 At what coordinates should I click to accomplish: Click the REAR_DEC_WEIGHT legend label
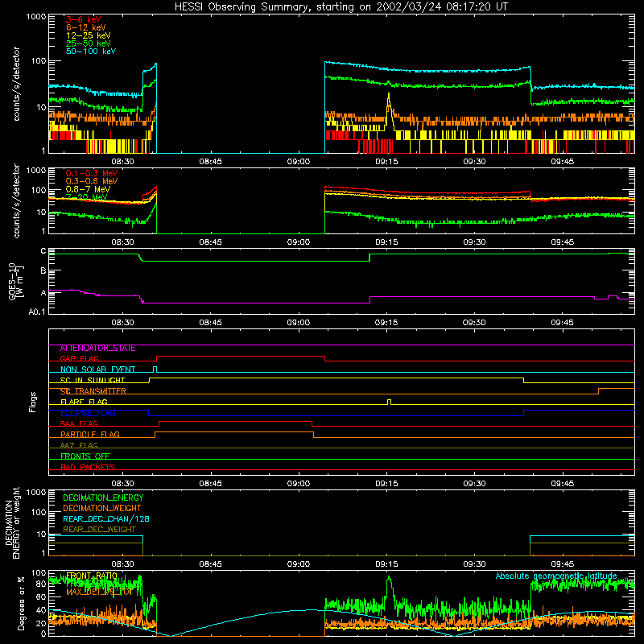(x=99, y=530)
